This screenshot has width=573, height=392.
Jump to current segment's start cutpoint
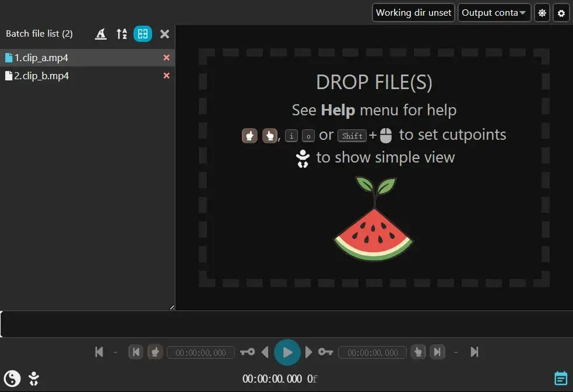(136, 352)
